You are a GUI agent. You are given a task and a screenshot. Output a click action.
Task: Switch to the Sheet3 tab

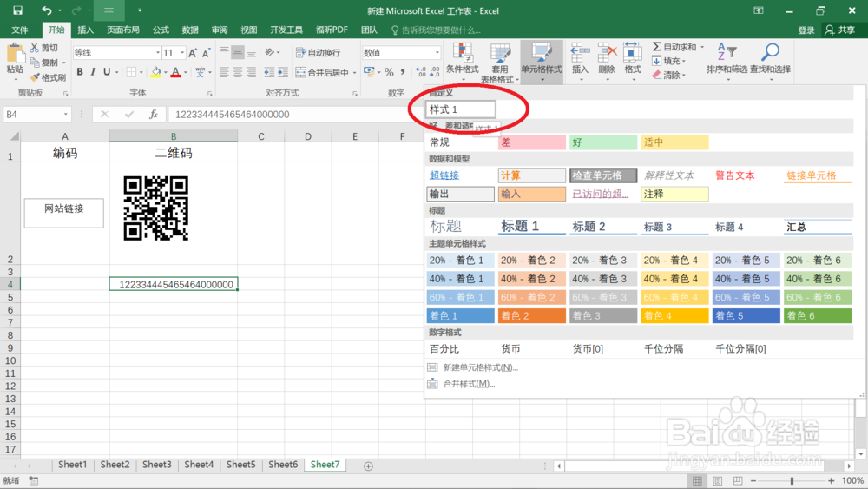click(156, 465)
